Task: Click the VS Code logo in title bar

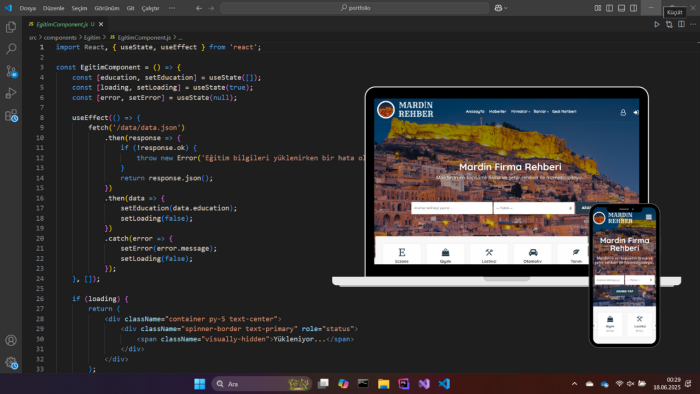Action: (x=8, y=8)
